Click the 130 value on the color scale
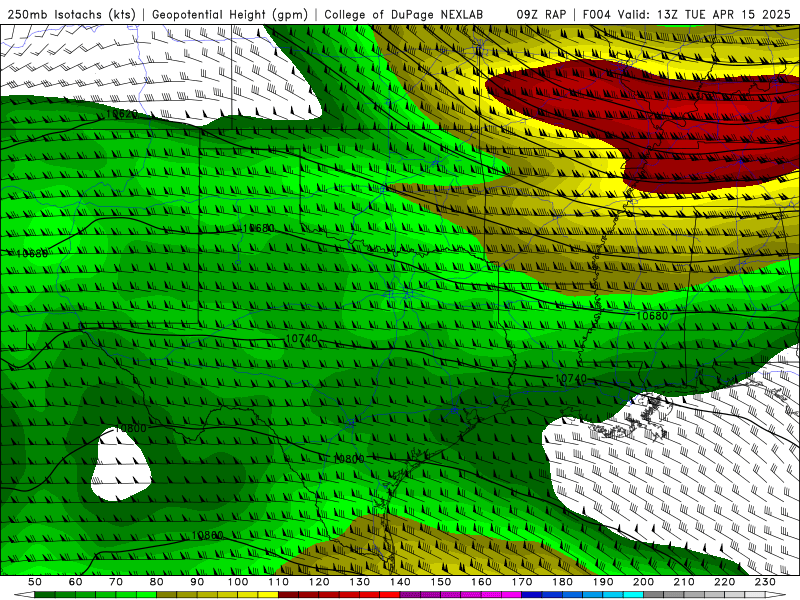 click(x=360, y=582)
